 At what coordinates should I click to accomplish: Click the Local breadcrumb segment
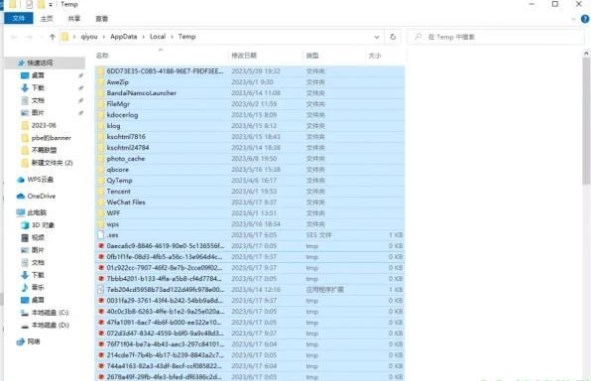[158, 37]
